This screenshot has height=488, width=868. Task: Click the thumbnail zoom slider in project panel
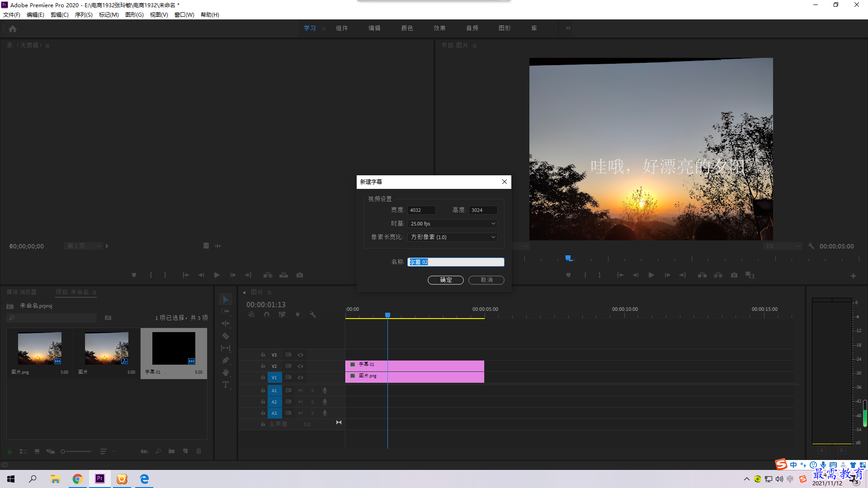76,451
